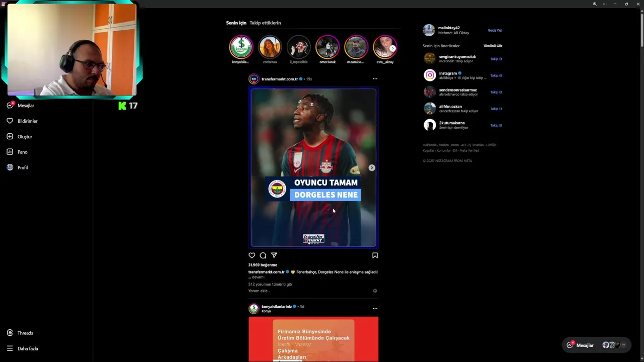Follow 2kutumakarna with Takip Et
The image size is (644, 362).
point(496,125)
